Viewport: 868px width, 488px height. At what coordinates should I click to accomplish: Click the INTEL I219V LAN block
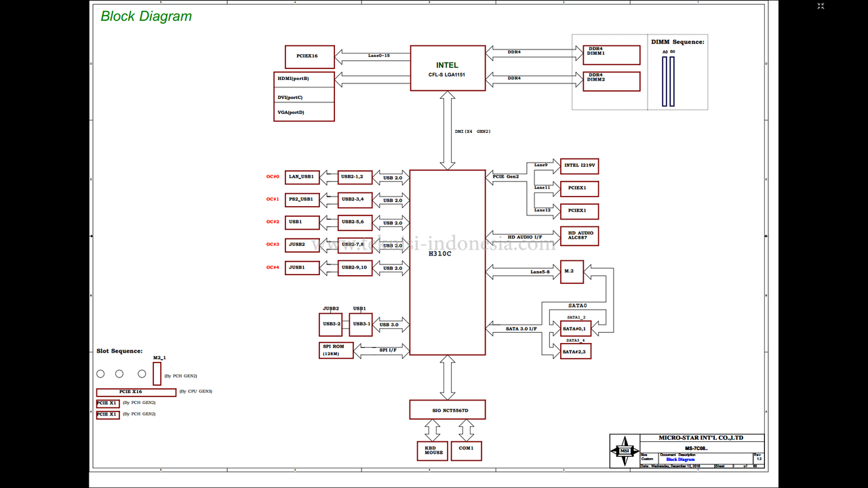tap(579, 166)
